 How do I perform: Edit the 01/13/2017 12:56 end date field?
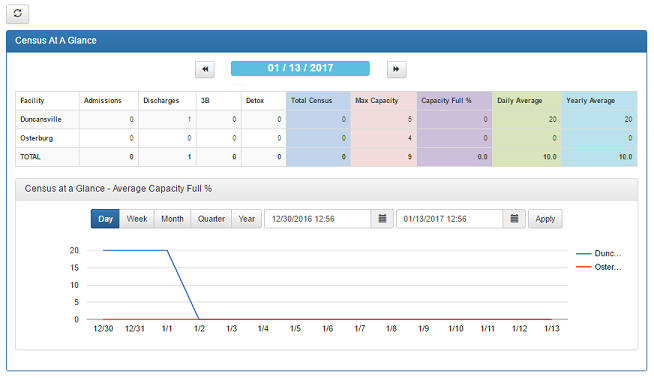(x=450, y=219)
